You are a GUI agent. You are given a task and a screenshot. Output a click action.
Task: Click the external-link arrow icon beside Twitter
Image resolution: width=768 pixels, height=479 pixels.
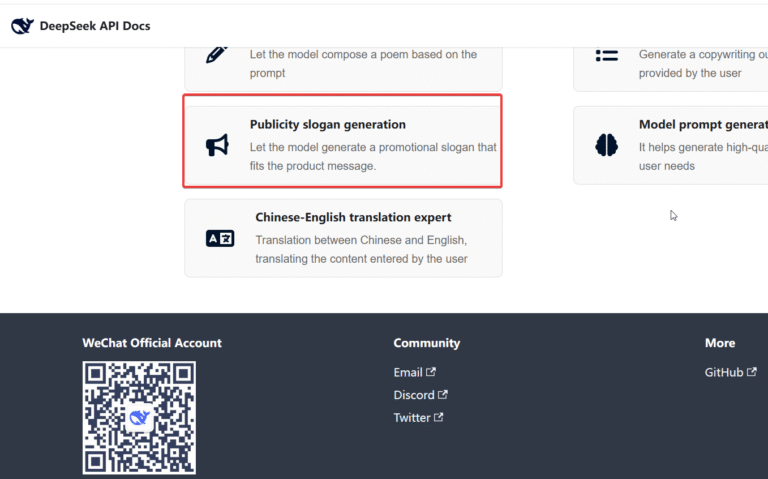(439, 418)
